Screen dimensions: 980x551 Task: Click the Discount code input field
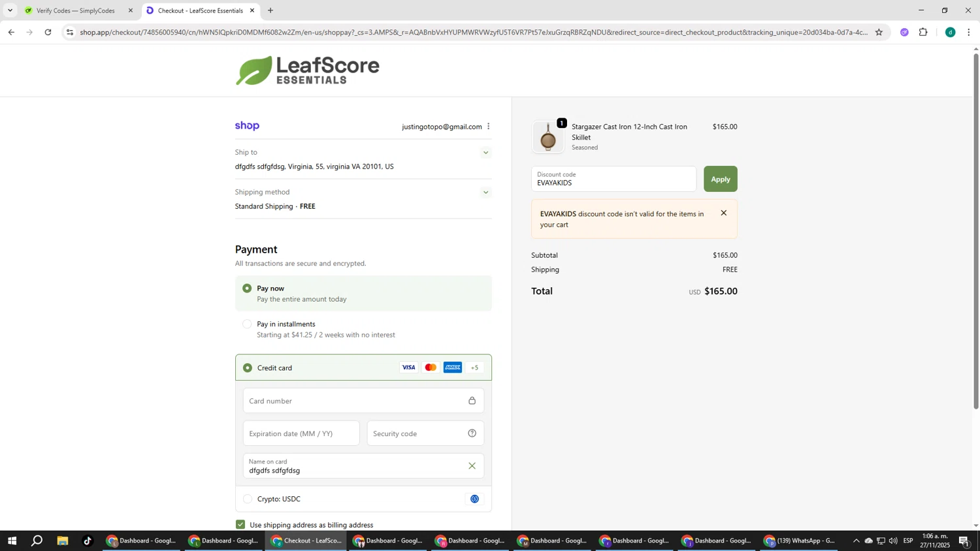tap(613, 179)
